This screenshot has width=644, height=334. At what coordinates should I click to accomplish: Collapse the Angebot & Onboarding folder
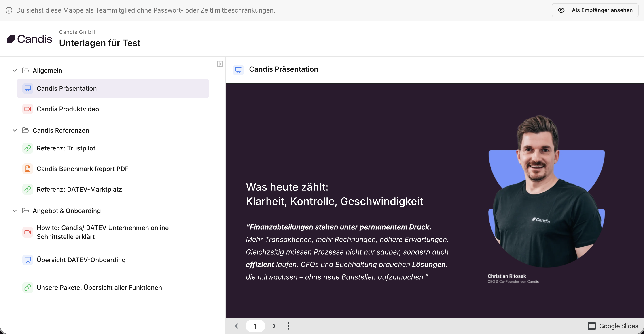coord(15,211)
